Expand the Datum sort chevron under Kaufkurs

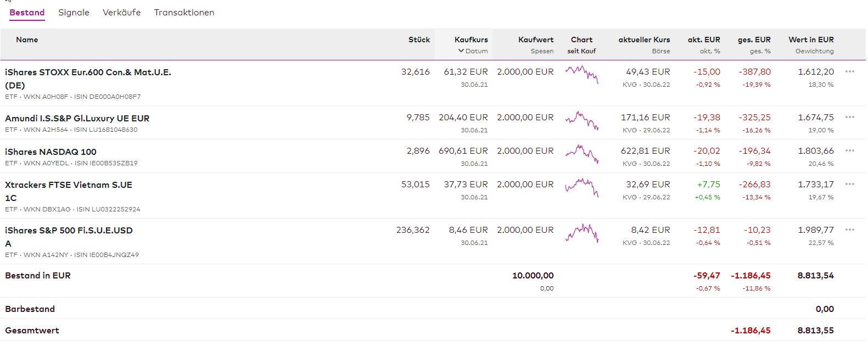coord(461,51)
